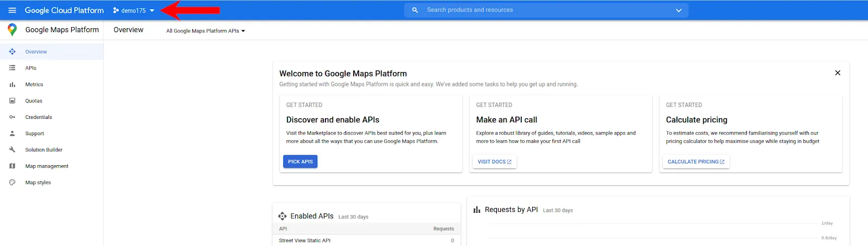Open APIs in the sidebar
This screenshot has width=868, height=246.
[52, 68]
